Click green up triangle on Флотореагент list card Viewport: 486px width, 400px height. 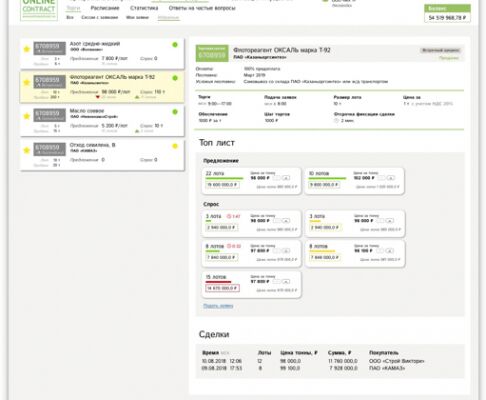point(137,97)
